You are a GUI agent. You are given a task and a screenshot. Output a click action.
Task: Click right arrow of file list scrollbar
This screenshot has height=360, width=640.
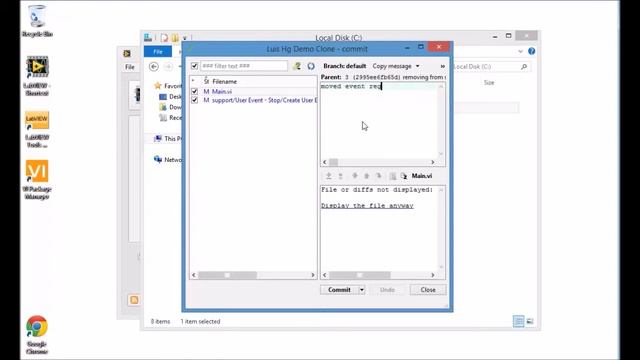point(313,275)
